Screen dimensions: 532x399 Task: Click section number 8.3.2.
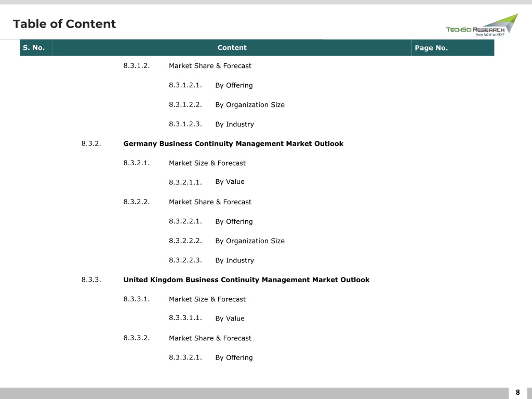point(91,143)
